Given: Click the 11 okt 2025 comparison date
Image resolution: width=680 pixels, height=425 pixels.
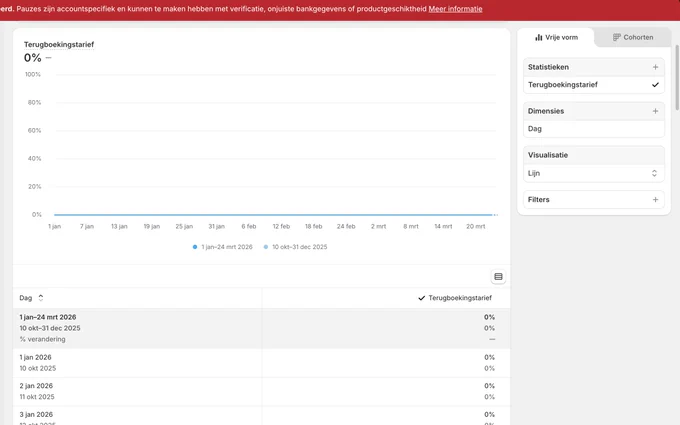Looking at the screenshot, I should [37, 397].
